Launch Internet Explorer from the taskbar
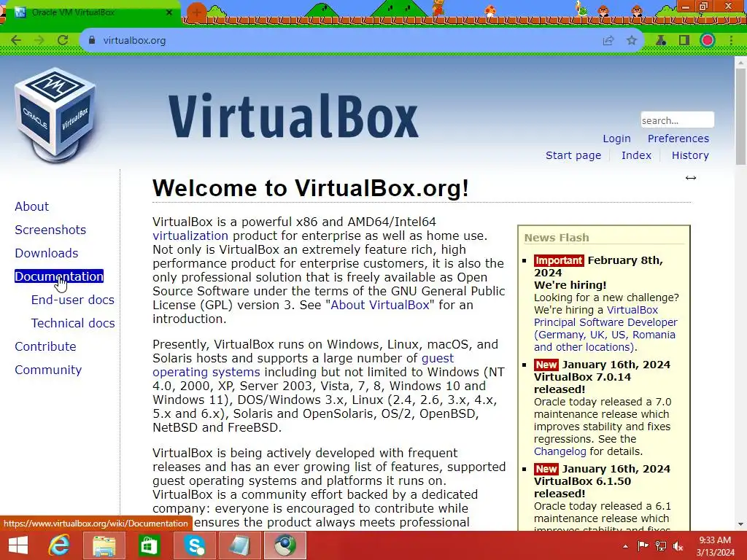Screen dimensions: 747x560 point(59,545)
